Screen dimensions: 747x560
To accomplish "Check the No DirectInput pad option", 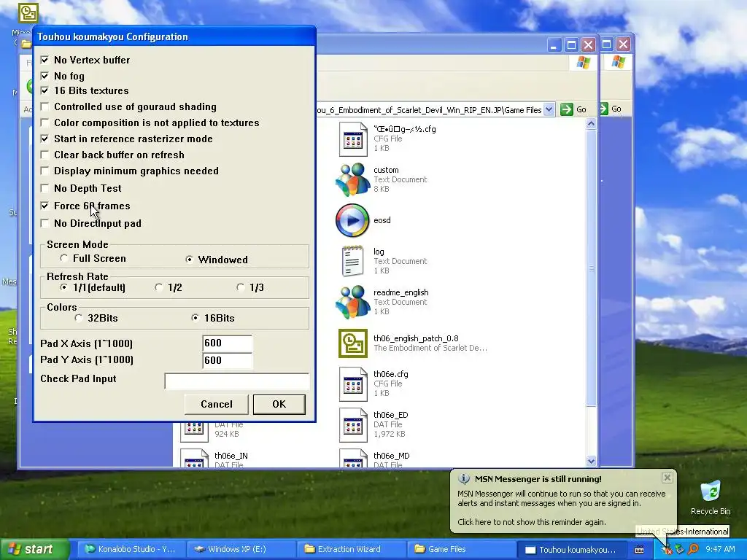I will (x=44, y=223).
